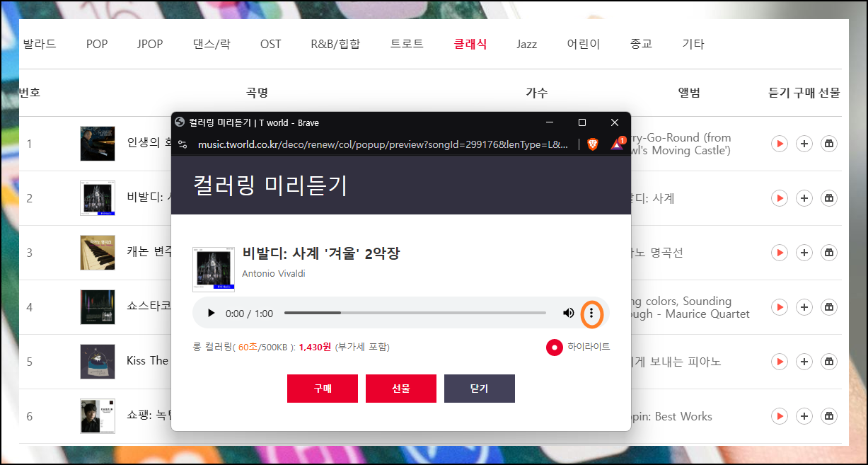This screenshot has width=868, height=465.
Task: Play preview for song number 4
Action: 779,307
